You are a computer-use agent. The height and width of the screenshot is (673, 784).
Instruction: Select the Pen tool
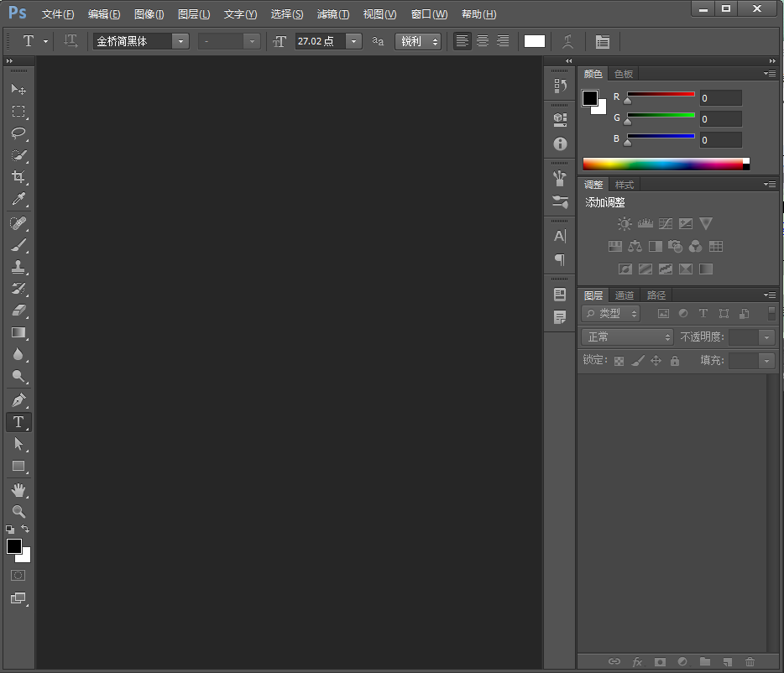coord(18,399)
